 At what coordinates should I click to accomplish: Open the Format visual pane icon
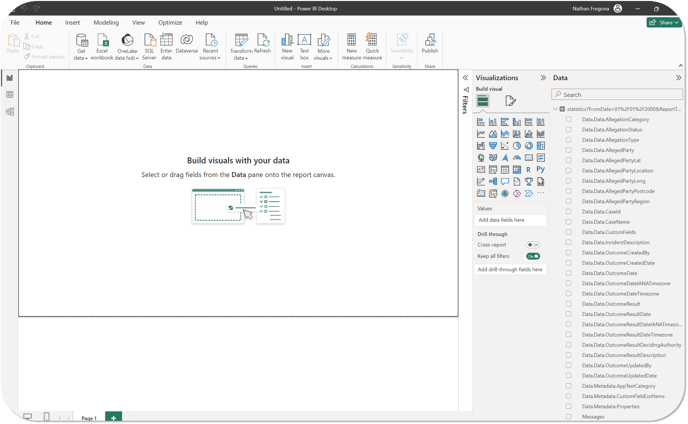tap(510, 101)
